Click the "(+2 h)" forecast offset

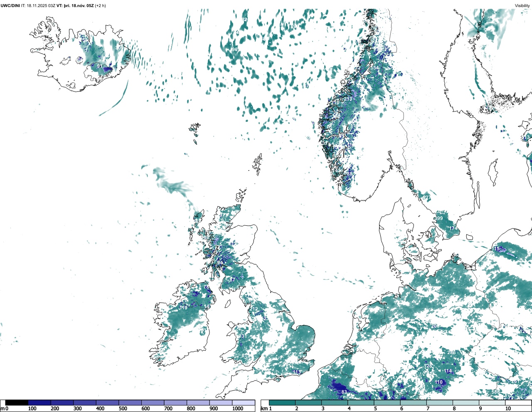click(x=101, y=6)
